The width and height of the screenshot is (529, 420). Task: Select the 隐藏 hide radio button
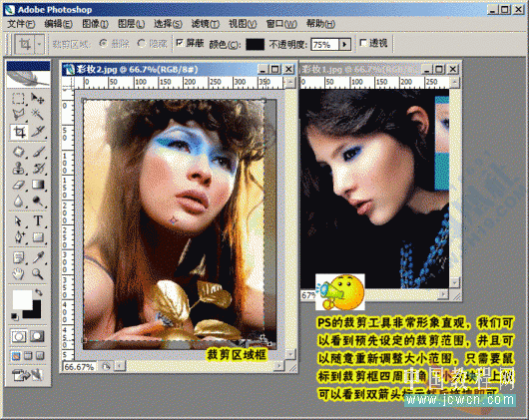[142, 43]
